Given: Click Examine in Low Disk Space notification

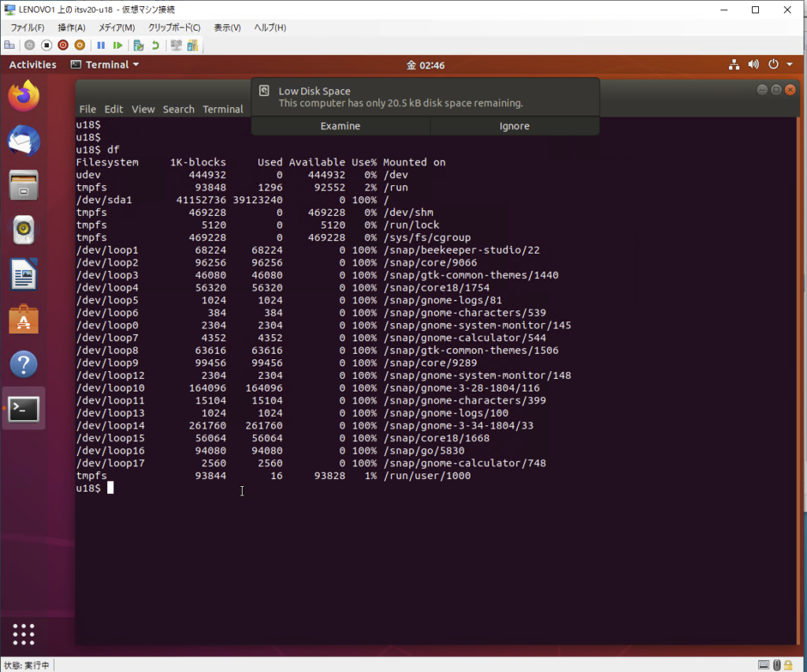Looking at the screenshot, I should 340,126.
